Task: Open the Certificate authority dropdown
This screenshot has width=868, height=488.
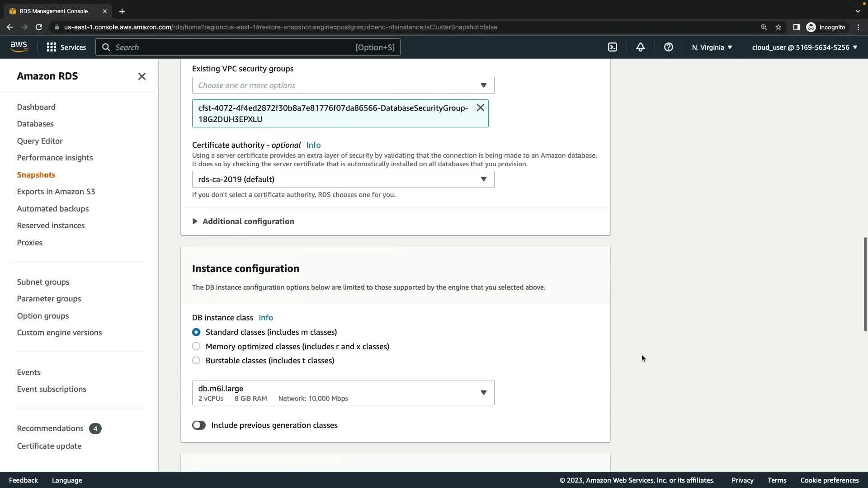Action: point(343,179)
